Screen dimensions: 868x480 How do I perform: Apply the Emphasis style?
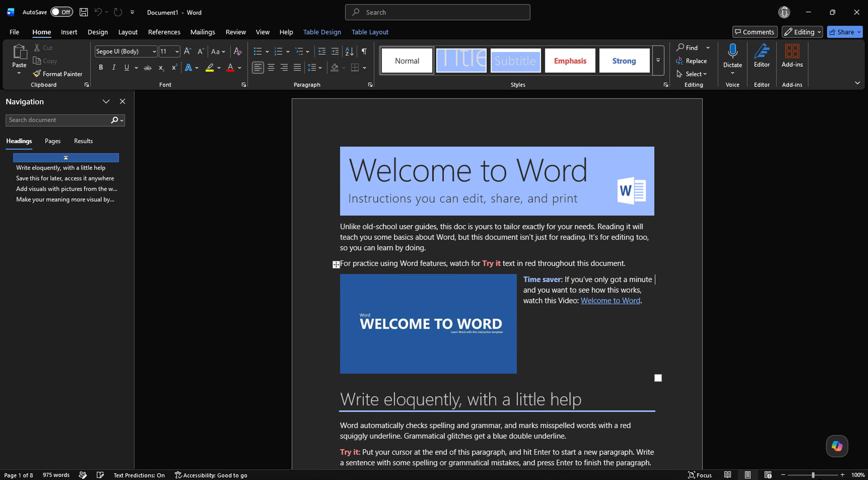coord(570,61)
